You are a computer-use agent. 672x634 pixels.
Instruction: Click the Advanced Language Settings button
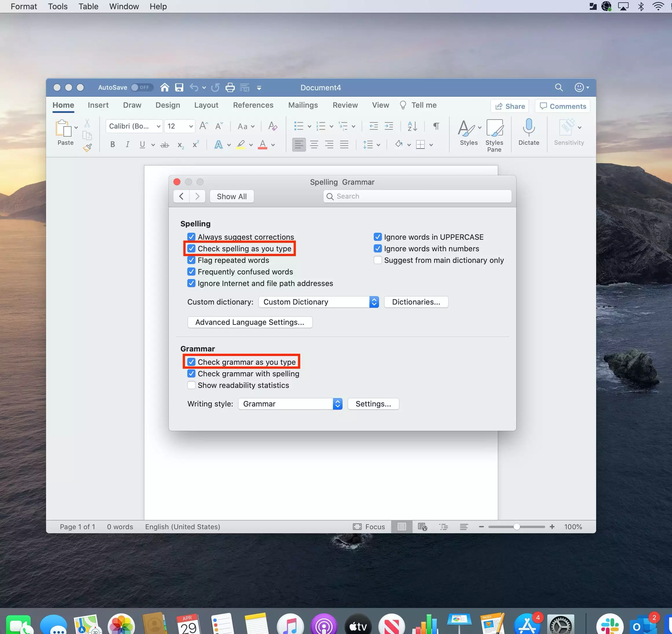click(x=250, y=322)
